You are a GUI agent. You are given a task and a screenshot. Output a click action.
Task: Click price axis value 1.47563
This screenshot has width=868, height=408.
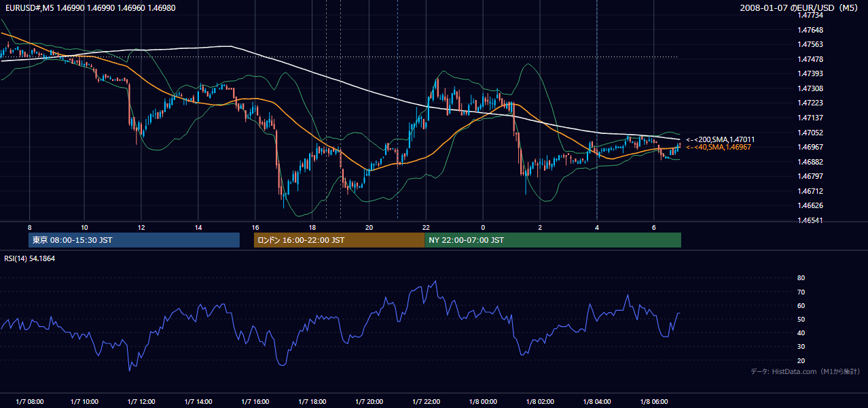click(x=810, y=44)
